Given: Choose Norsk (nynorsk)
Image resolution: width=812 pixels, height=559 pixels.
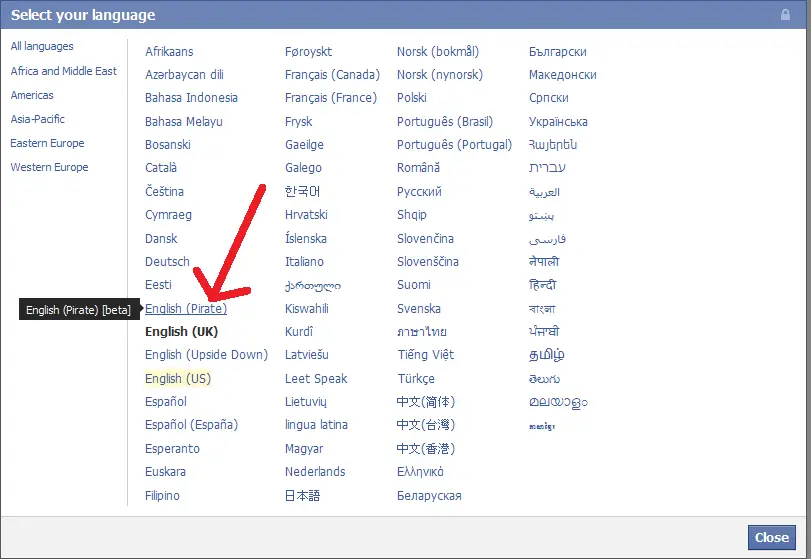Looking at the screenshot, I should [440, 75].
